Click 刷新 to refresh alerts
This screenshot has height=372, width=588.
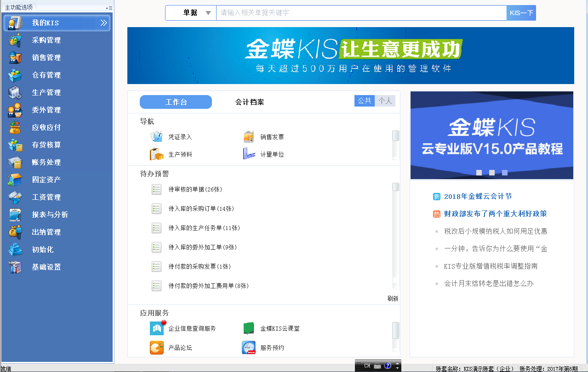click(393, 299)
